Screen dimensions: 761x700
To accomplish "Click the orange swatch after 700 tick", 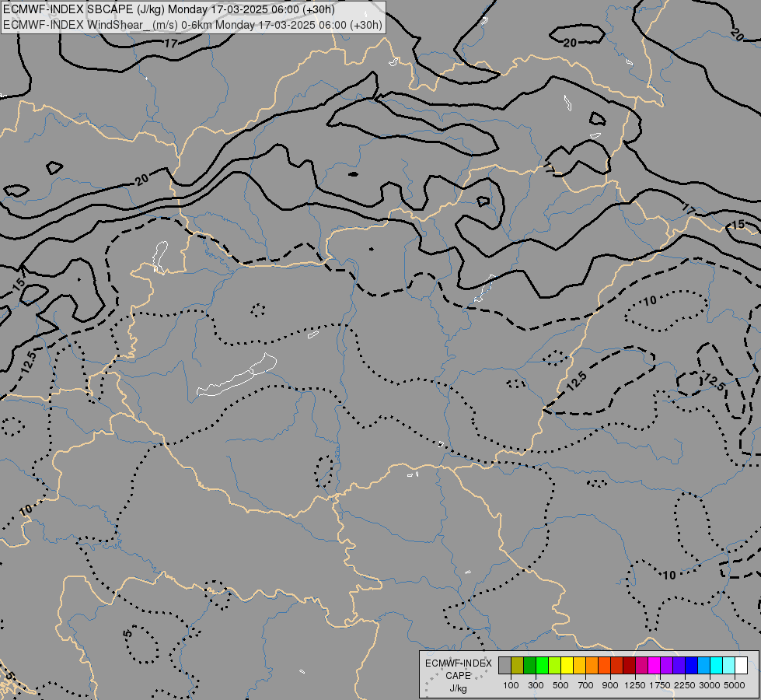I will [x=592, y=666].
